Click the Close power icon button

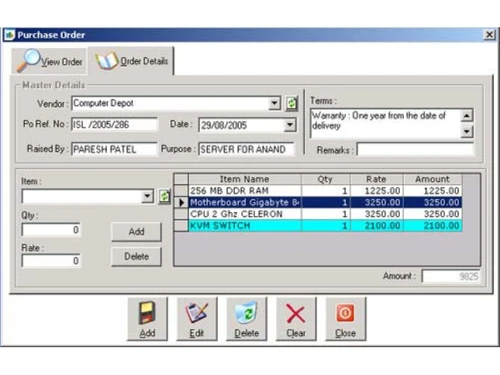[x=345, y=319]
